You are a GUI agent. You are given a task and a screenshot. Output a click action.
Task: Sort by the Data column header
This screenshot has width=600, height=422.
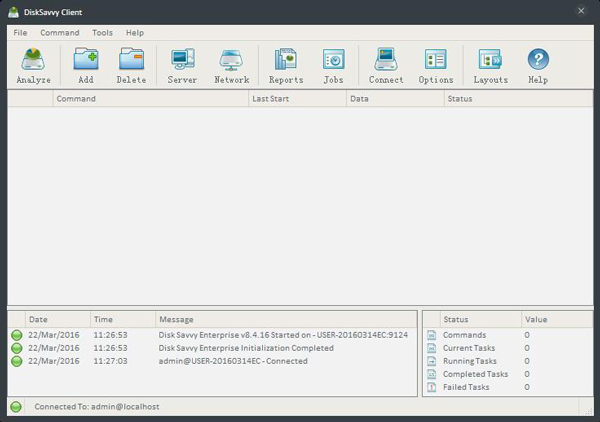396,99
